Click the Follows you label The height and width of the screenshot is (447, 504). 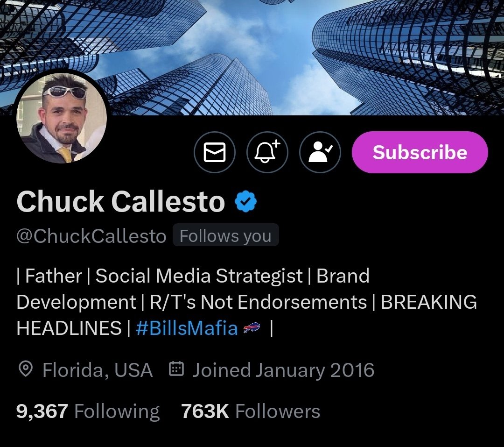coord(226,235)
